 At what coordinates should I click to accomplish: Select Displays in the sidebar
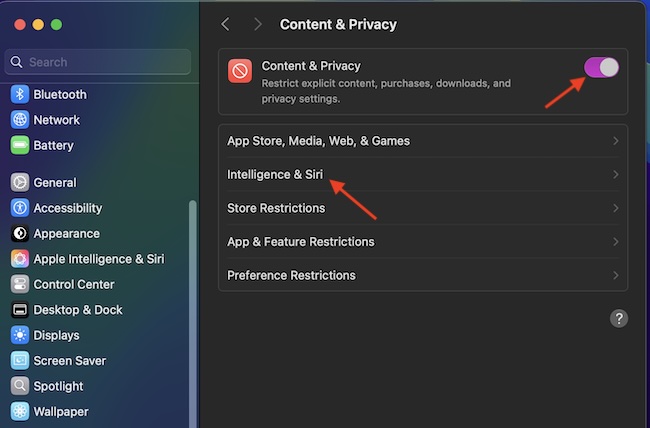click(56, 335)
